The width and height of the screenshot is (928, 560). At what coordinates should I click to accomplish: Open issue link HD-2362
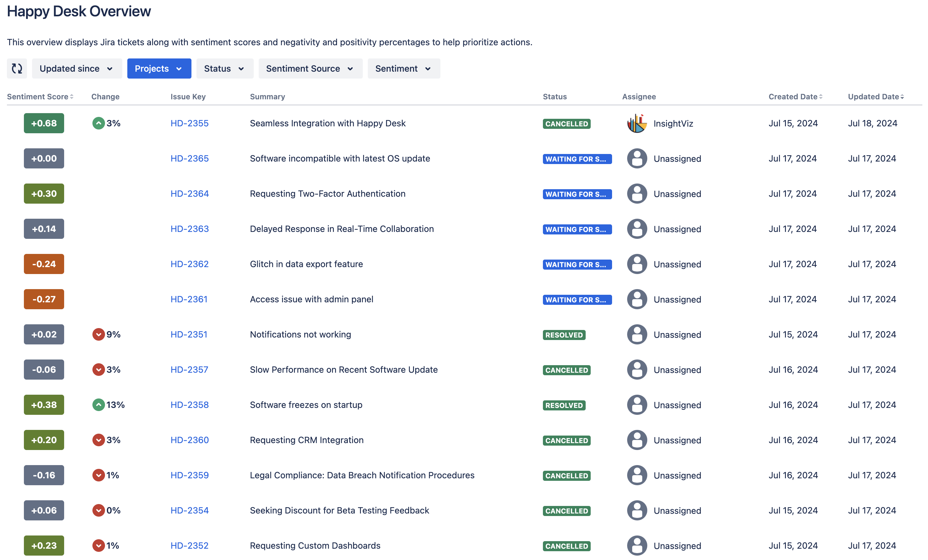pyautogui.click(x=190, y=264)
